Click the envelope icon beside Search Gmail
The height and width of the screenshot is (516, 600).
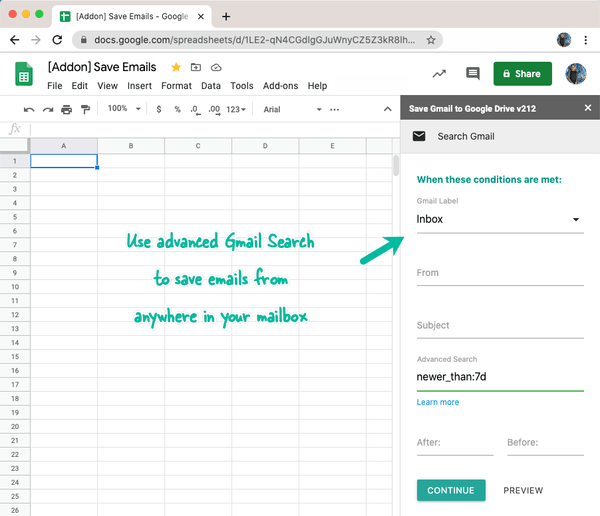[419, 136]
